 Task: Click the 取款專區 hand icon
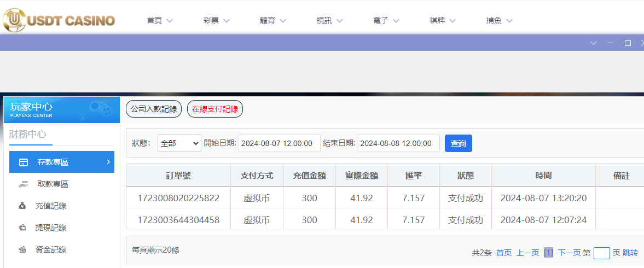[23, 184]
